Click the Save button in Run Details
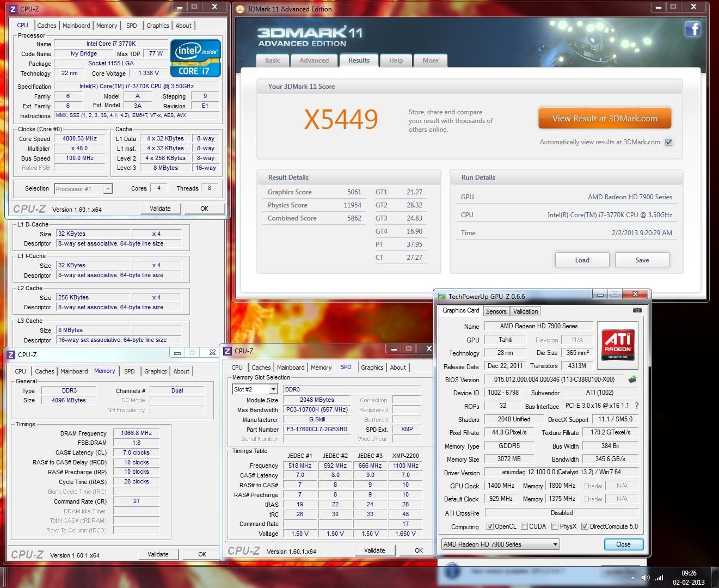Viewport: 719px width, 588px height. point(642,260)
